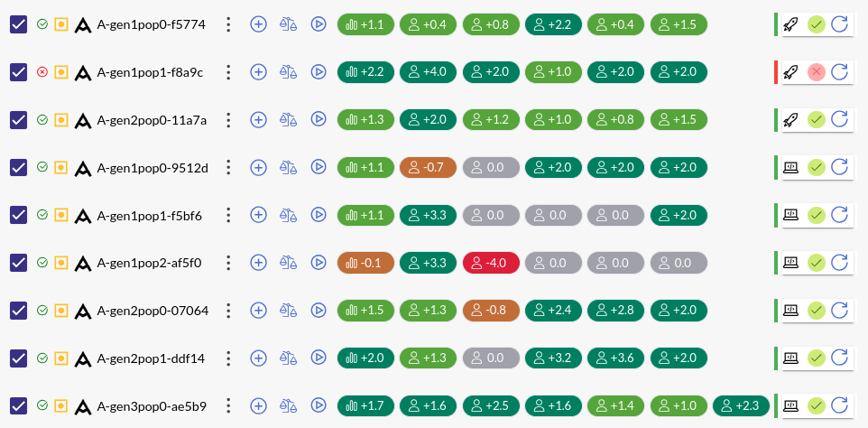Click the play icon for A-gen1pop0-f5774
The height and width of the screenshot is (428, 868).
pos(319,24)
